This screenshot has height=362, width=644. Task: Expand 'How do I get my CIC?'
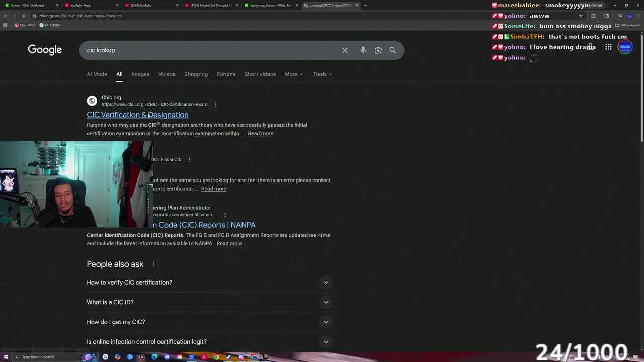(x=209, y=322)
